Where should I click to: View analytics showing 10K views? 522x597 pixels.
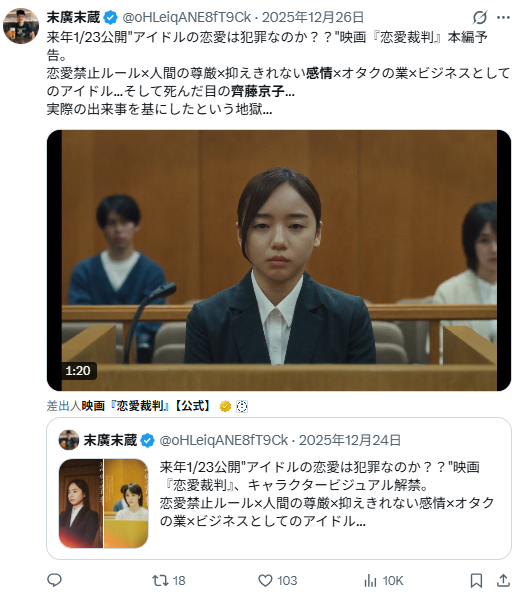[383, 581]
